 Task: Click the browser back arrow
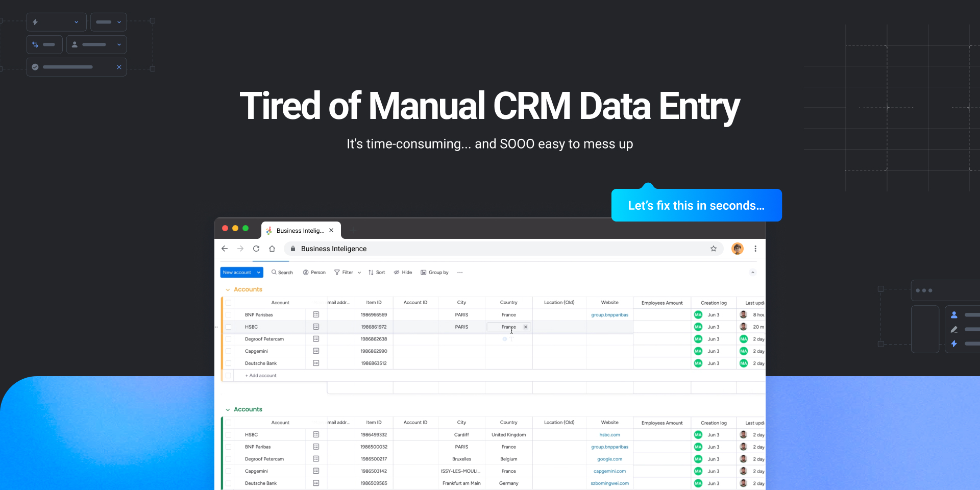(x=225, y=249)
